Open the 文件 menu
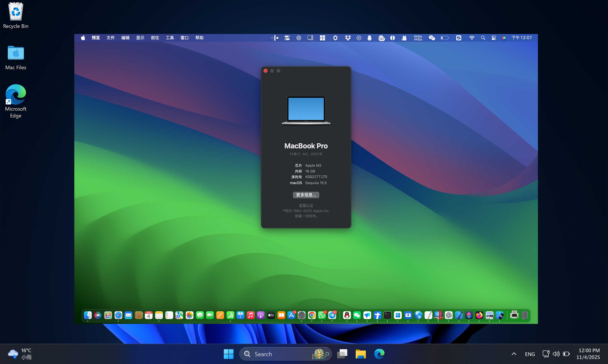 pyautogui.click(x=111, y=38)
